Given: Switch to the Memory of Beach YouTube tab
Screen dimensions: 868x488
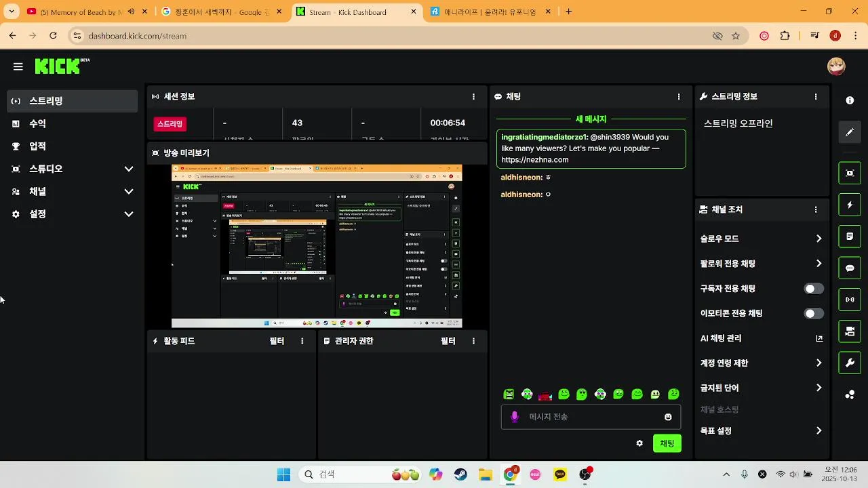Looking at the screenshot, I should click(x=80, y=12).
